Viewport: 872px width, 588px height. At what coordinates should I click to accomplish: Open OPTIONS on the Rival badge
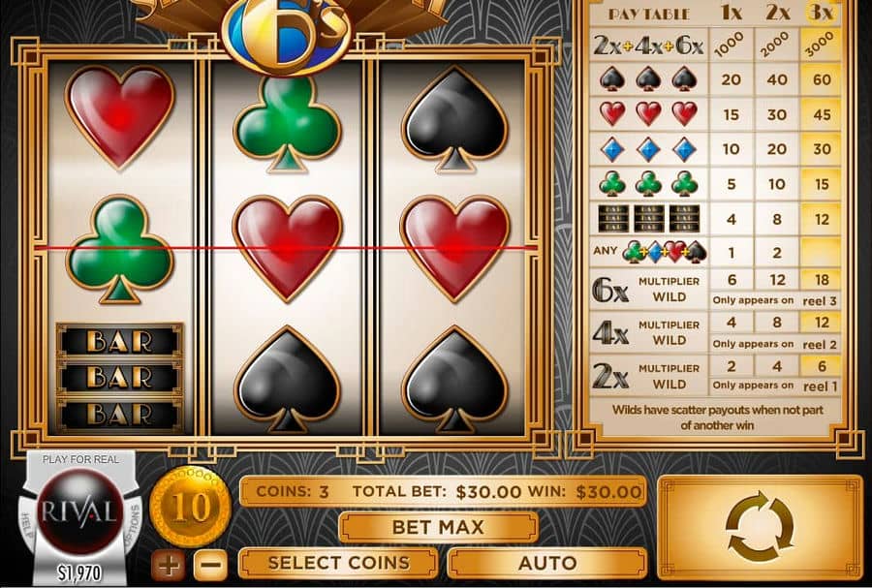pos(134,525)
